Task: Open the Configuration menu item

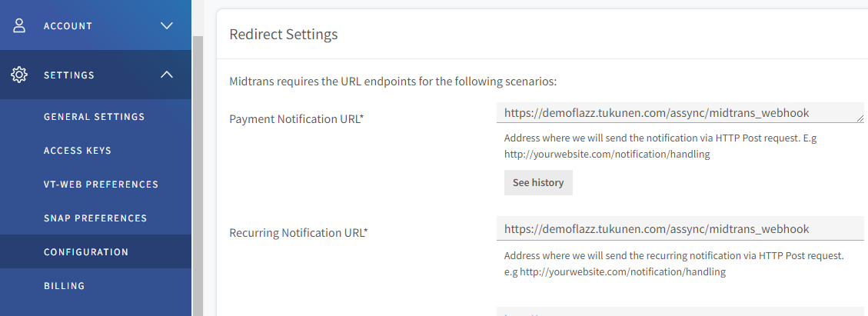Action: click(x=86, y=252)
